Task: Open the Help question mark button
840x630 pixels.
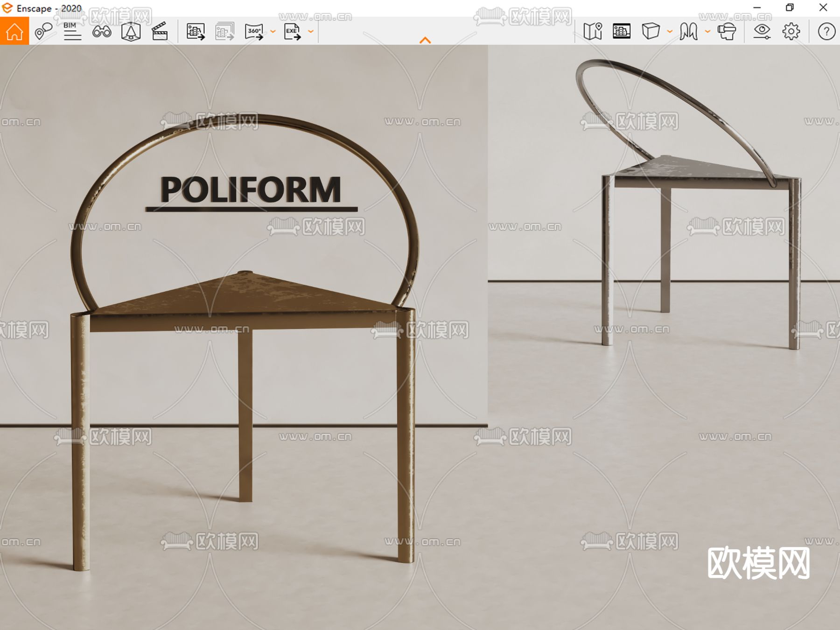Action: [826, 31]
